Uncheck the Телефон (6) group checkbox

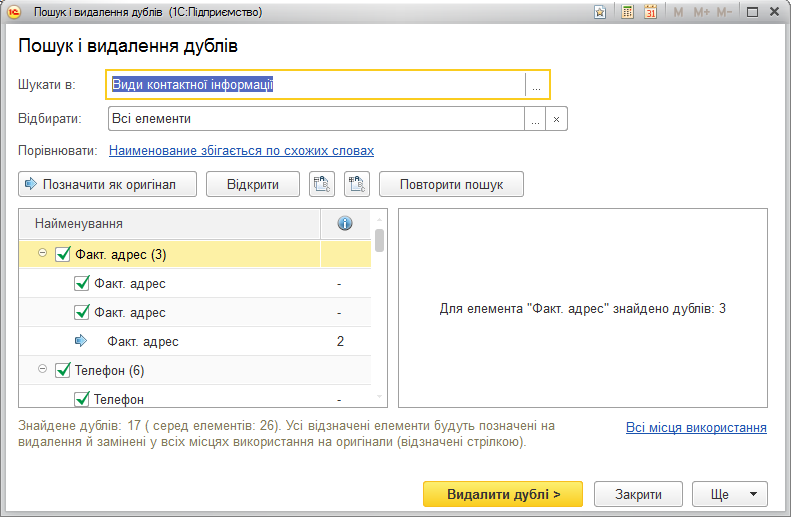click(x=63, y=370)
